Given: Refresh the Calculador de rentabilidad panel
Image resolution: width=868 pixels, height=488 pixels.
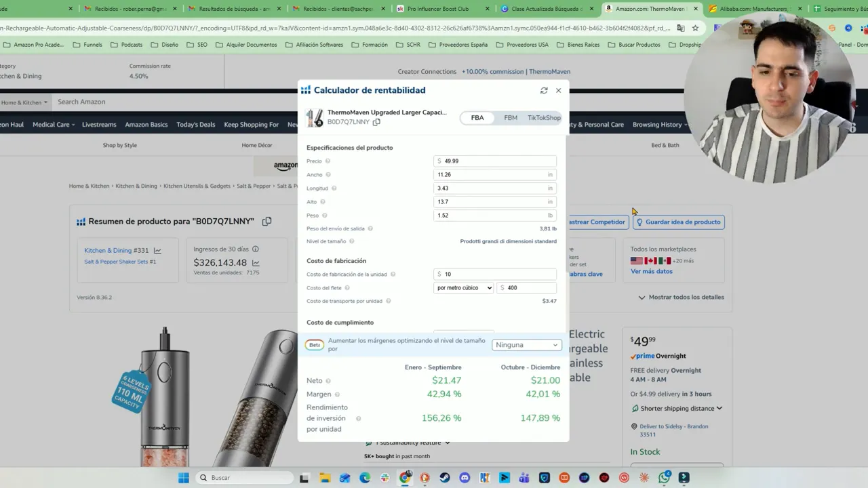Looking at the screenshot, I should 544,90.
